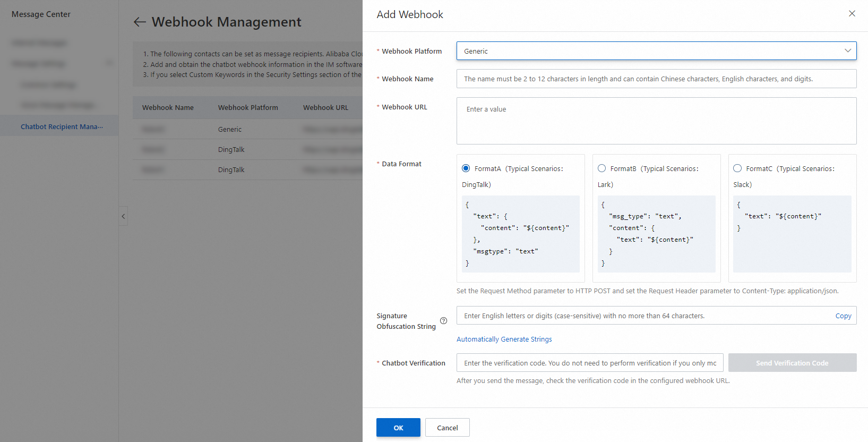This screenshot has width=868, height=442.
Task: Click the Add Webhook panel title
Action: coord(410,14)
